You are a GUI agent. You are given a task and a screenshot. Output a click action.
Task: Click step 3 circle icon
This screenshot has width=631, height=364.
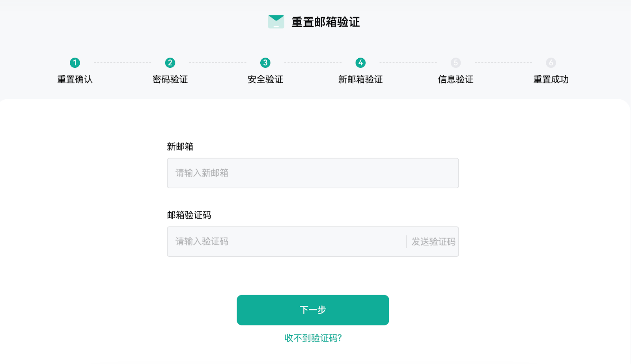coord(265,63)
